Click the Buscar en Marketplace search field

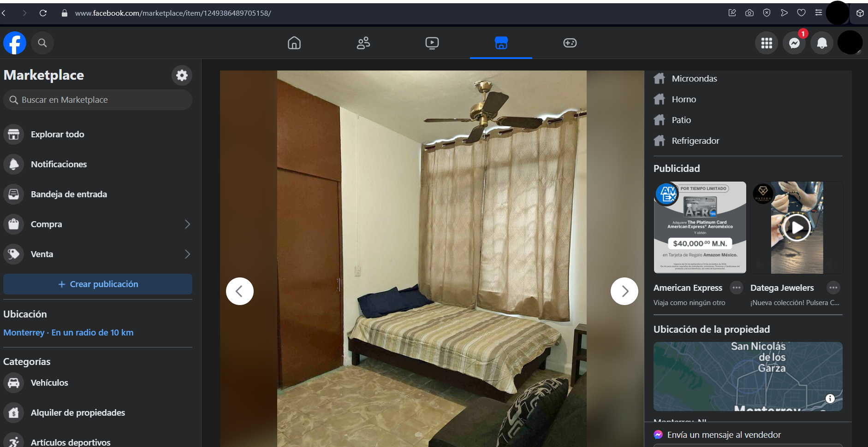[97, 100]
